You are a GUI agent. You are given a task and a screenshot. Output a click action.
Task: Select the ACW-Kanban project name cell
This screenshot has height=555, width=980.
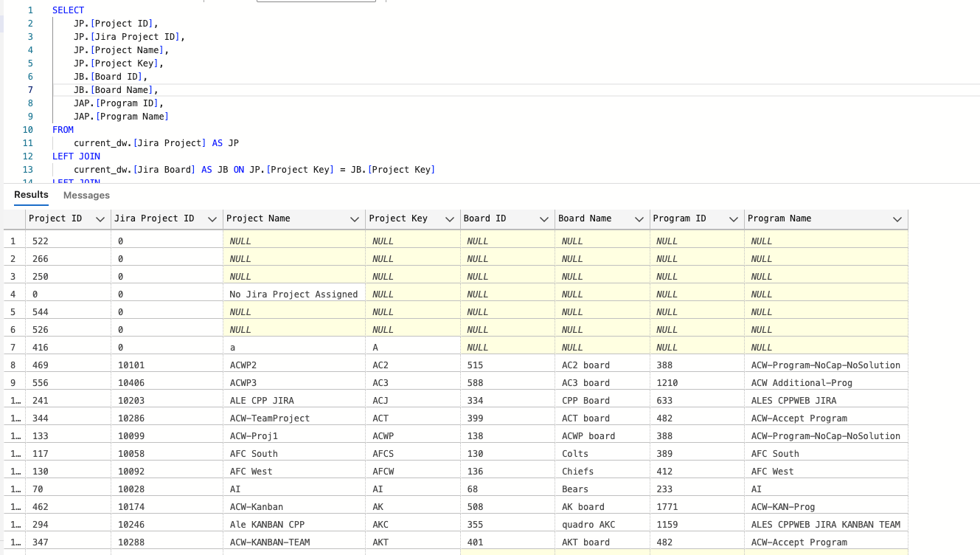coord(294,507)
